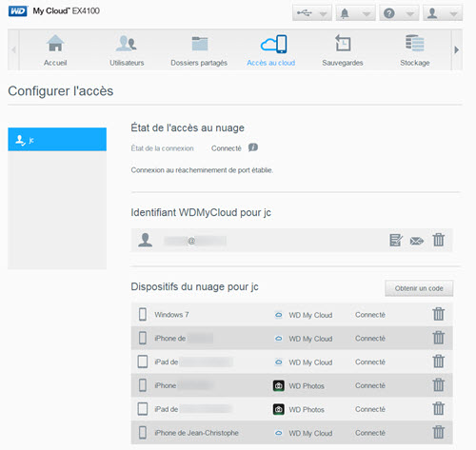Viewport: 476px width, 450px height.
Task: Open the Utilisateurs tab
Action: click(127, 50)
